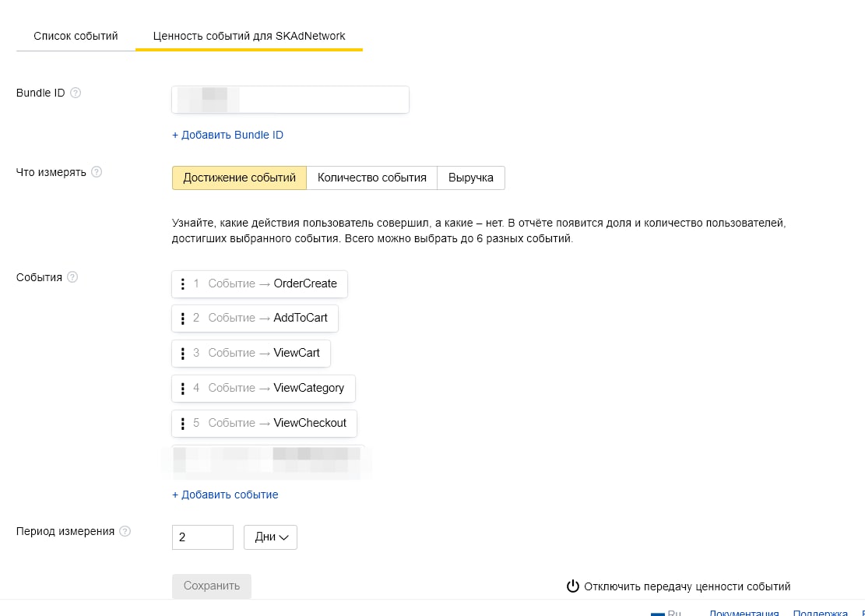Switch to the Список событий tab

(76, 36)
